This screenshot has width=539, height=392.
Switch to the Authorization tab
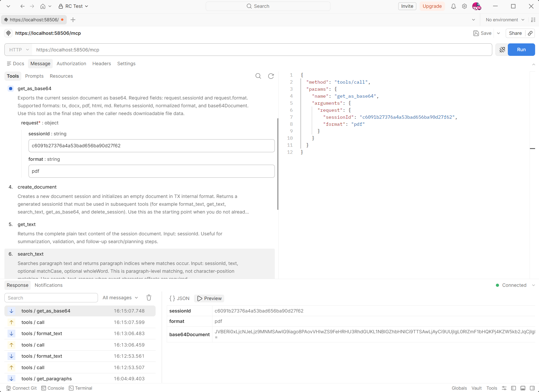click(x=71, y=63)
